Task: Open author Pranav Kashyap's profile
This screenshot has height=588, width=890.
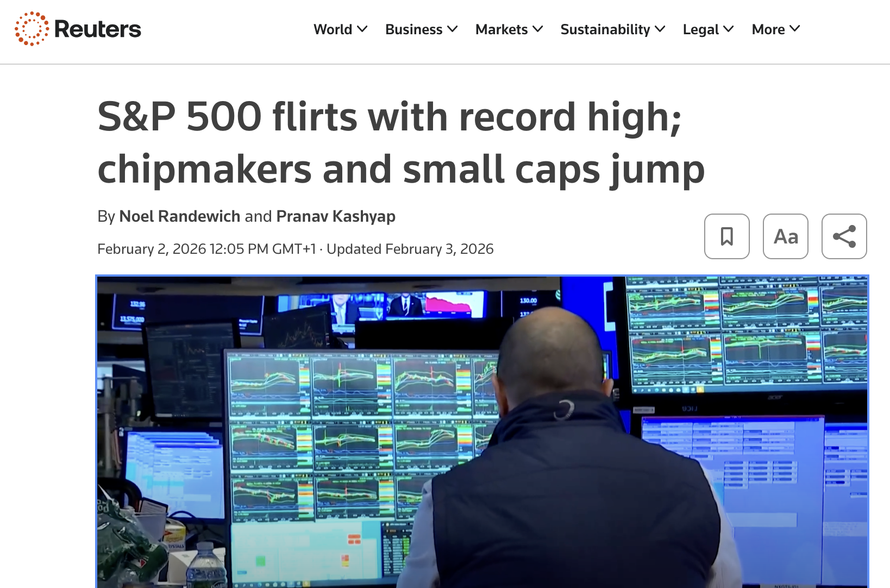Action: pos(336,216)
